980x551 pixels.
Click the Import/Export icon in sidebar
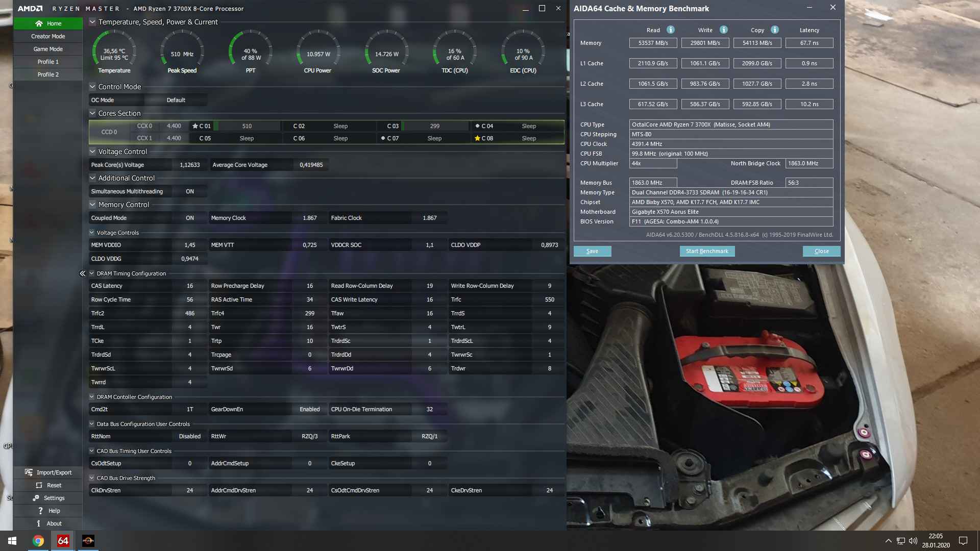29,472
